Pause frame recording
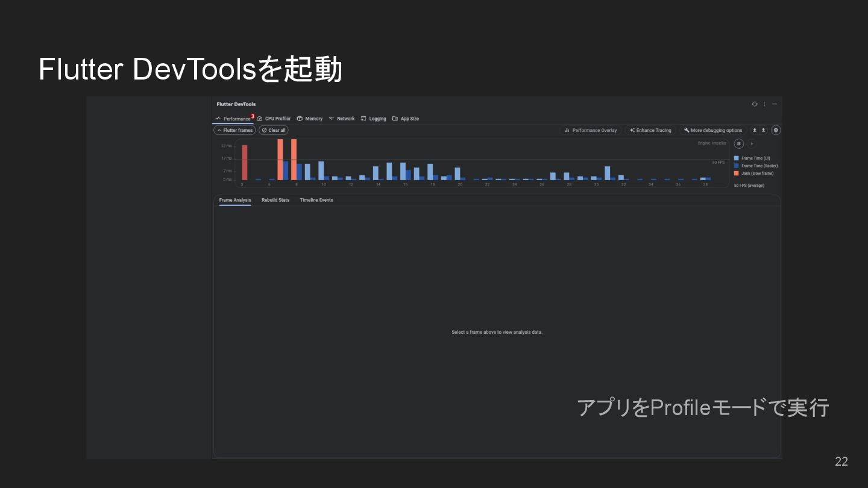Viewport: 868px width, 488px height. click(738, 143)
